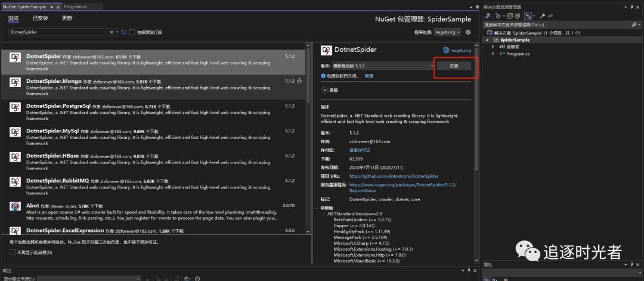Open the View License link
The width and height of the screenshot is (644, 281).
[360, 150]
